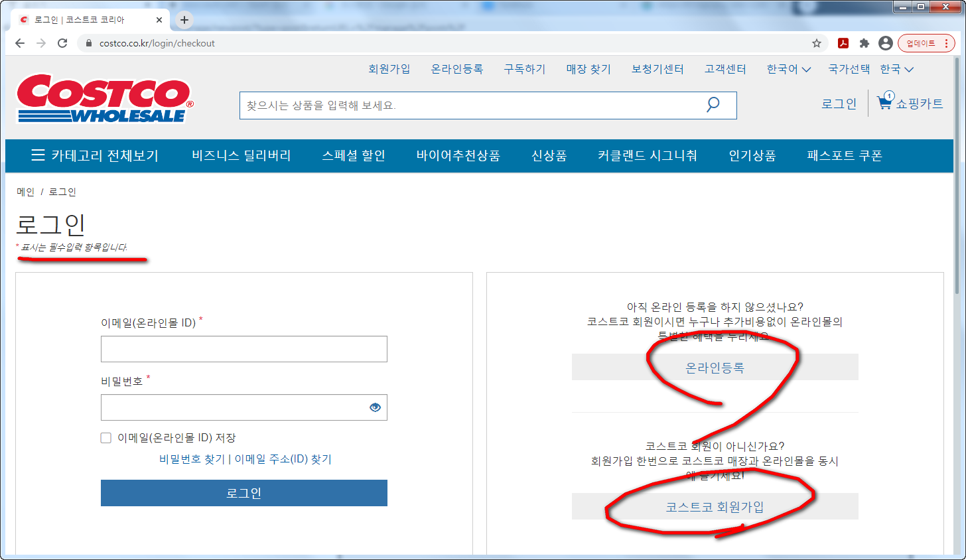Check the 이메일(온라인몰 ID) 저장 checkbox

[x=105, y=438]
